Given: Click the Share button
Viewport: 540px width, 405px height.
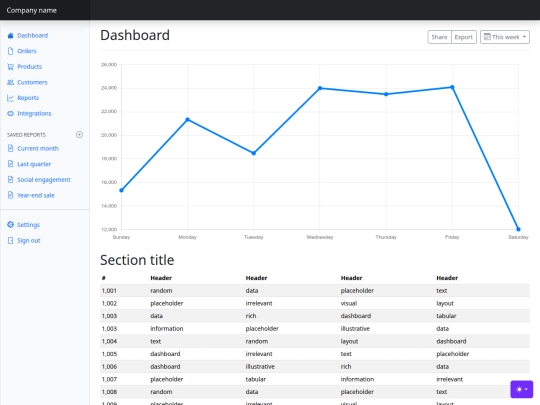Looking at the screenshot, I should coord(439,37).
